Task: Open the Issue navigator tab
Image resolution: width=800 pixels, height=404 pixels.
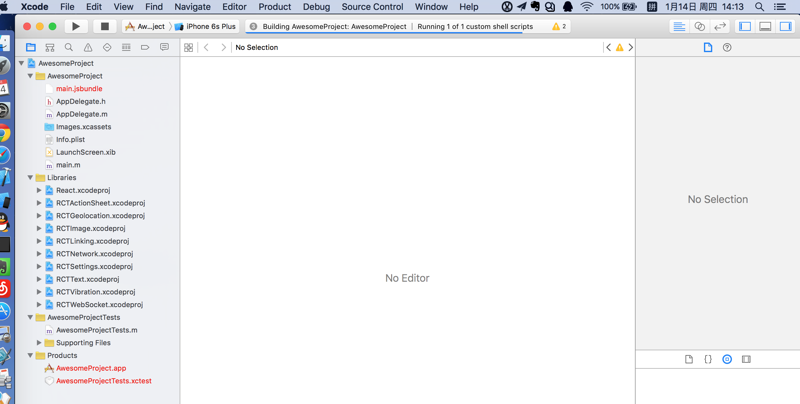Action: click(x=88, y=47)
